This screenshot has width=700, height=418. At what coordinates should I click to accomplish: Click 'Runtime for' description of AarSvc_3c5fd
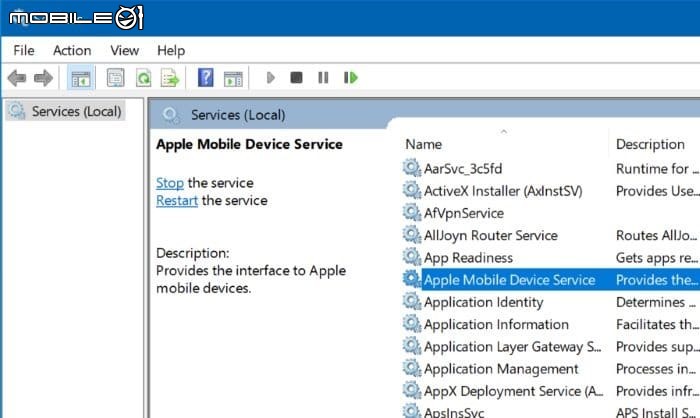click(657, 169)
